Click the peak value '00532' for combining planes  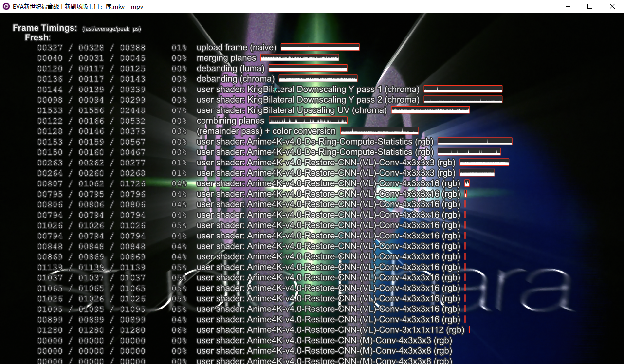tap(133, 121)
